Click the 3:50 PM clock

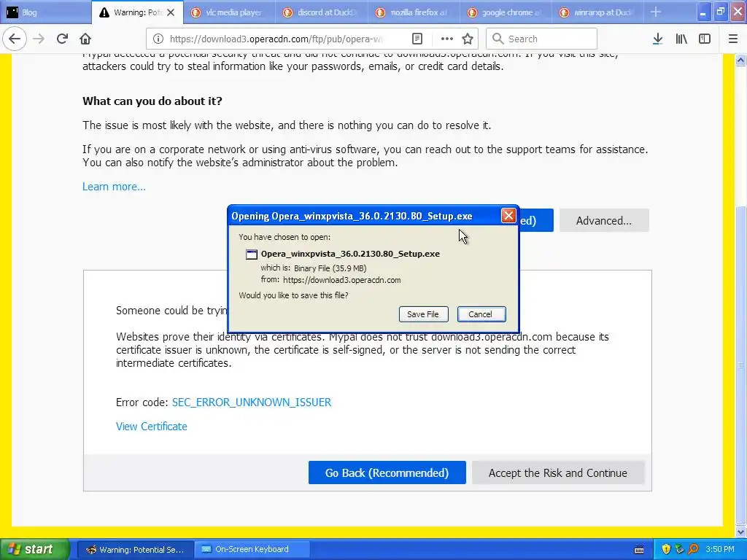pyautogui.click(x=720, y=549)
